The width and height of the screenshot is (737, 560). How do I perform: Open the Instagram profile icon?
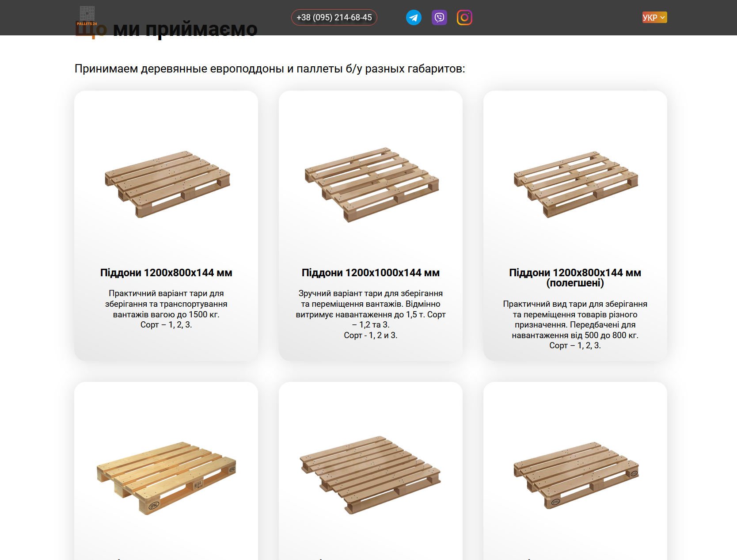tap(464, 18)
